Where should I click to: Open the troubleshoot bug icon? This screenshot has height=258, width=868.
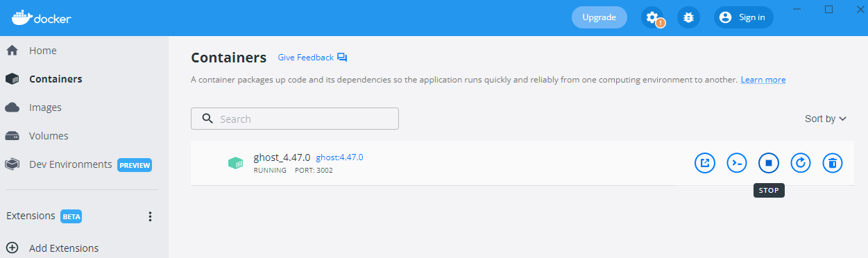coord(688,17)
